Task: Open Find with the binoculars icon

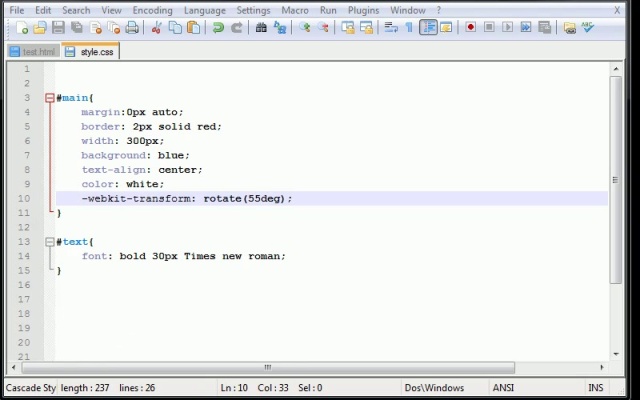Action: (x=261, y=27)
